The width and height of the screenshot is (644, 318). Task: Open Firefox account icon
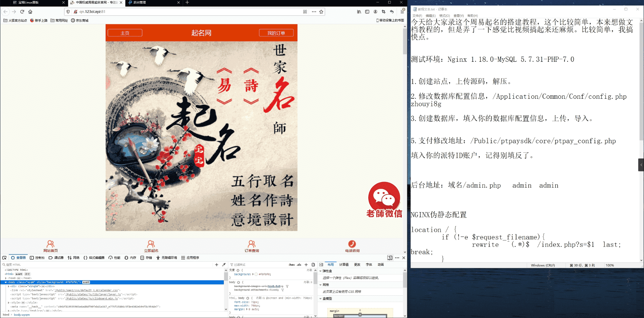(375, 12)
